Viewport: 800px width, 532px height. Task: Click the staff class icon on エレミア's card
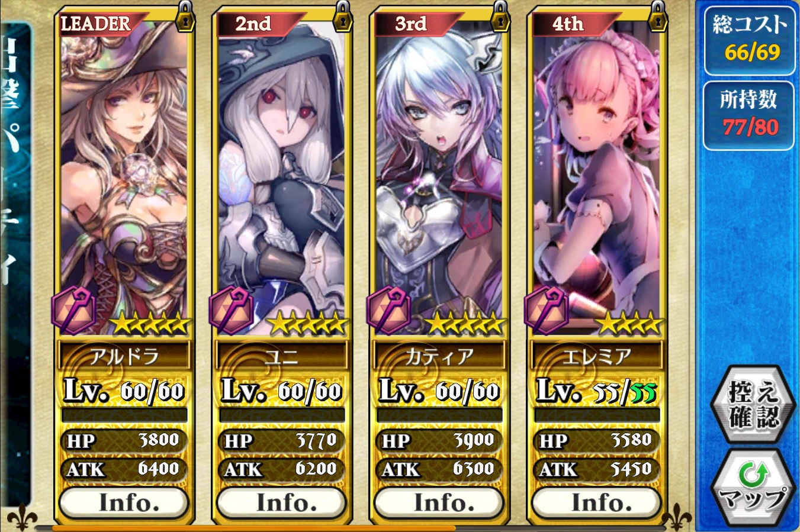(x=546, y=309)
